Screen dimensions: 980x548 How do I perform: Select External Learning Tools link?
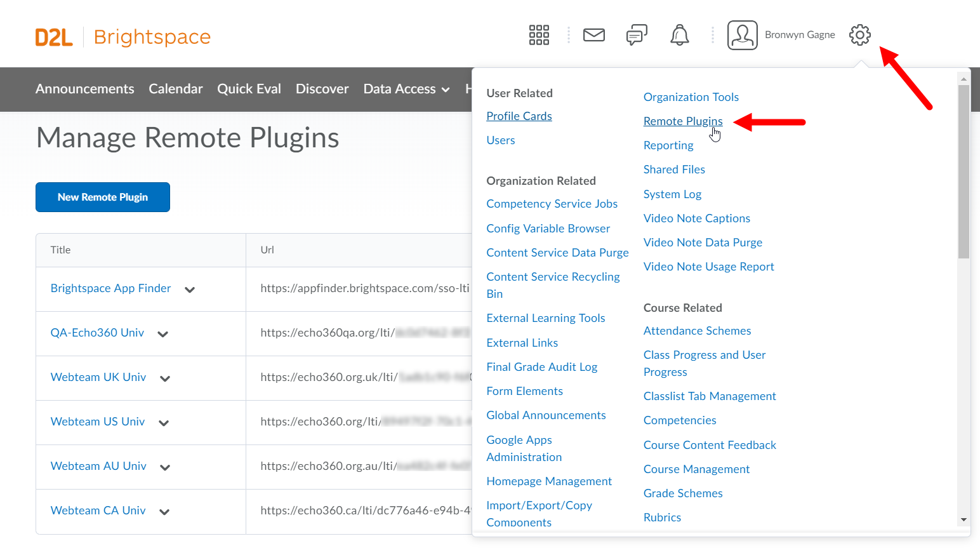tap(546, 318)
